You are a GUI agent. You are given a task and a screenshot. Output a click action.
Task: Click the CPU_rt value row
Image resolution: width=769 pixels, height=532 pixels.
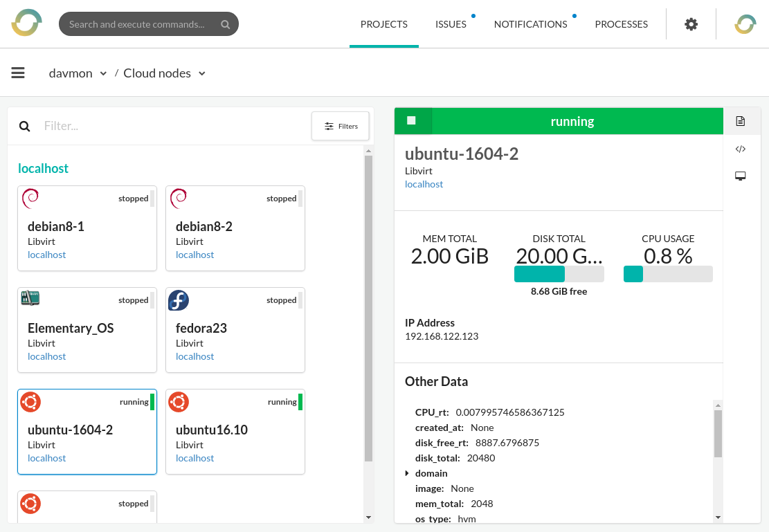coord(490,412)
